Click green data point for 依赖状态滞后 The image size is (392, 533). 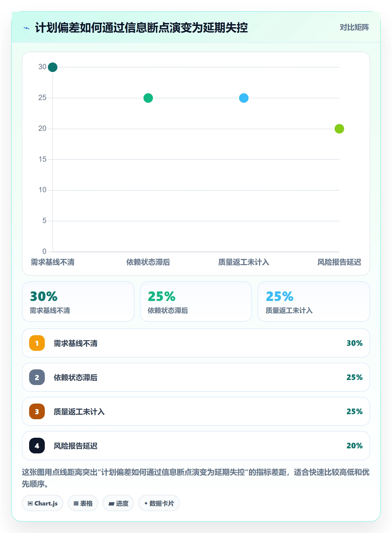pyautogui.click(x=148, y=98)
